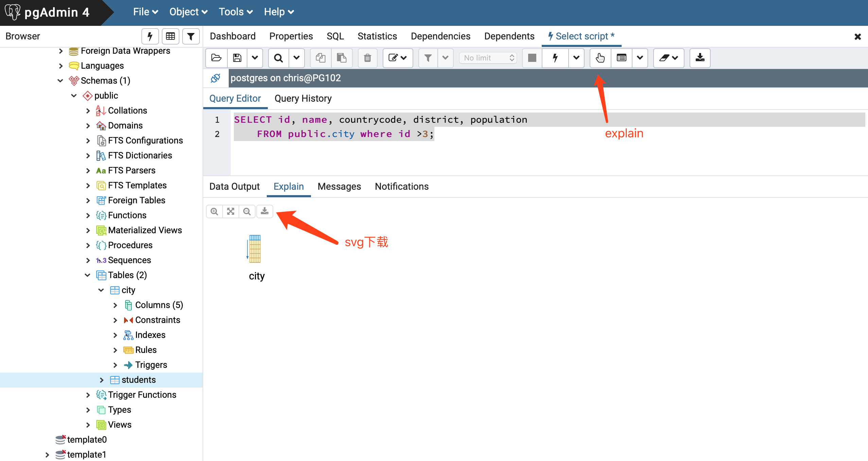Zoom in on the explain plan
The width and height of the screenshot is (868, 461).
pos(214,211)
